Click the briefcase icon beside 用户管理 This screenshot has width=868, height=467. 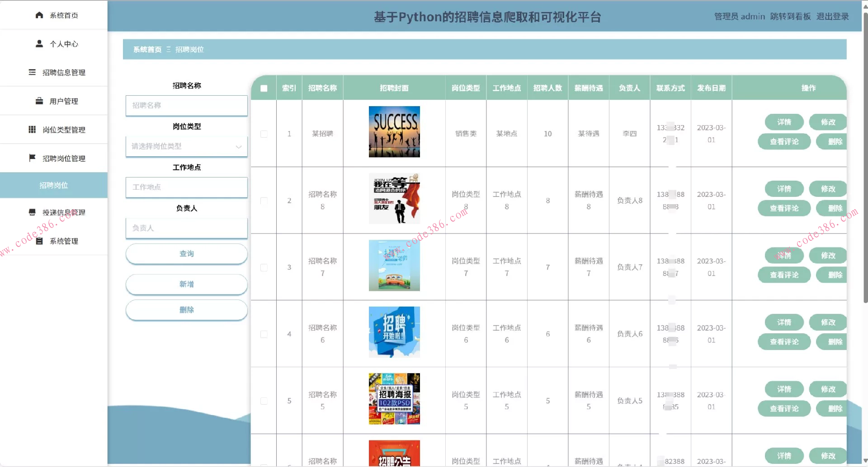click(39, 101)
